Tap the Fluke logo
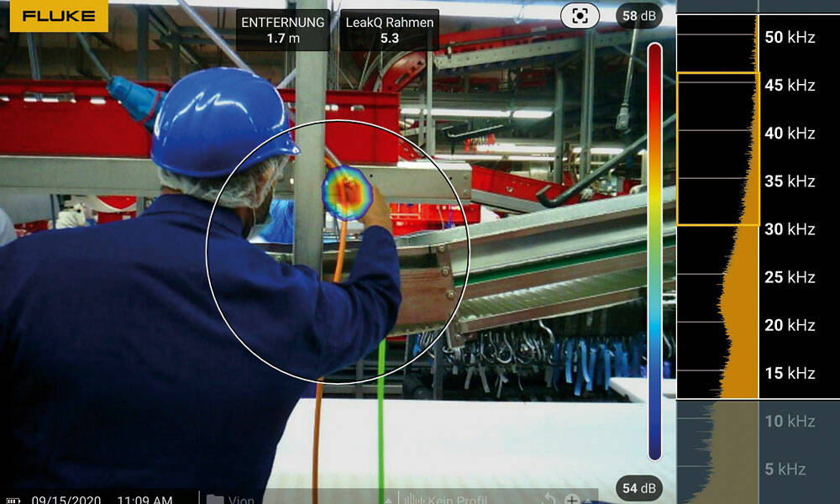Screen dimensions: 840x504 [59, 15]
